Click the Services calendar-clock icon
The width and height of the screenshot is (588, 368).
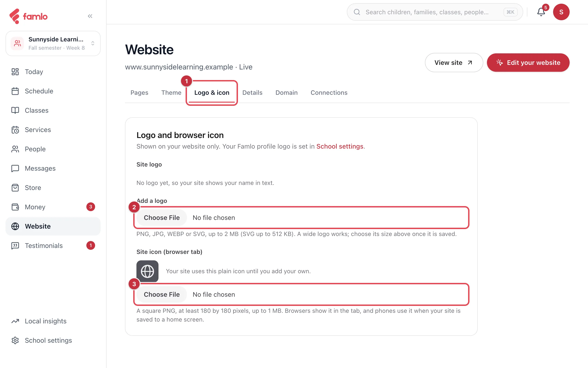[x=15, y=130]
